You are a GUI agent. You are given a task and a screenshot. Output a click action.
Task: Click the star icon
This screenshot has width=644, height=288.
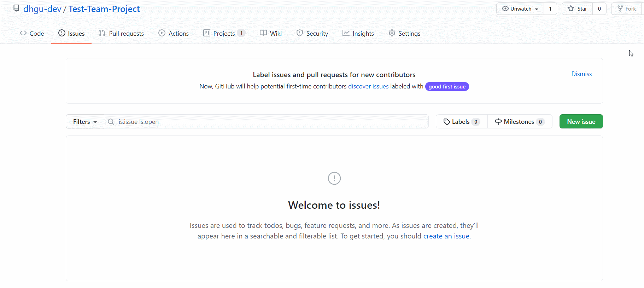click(571, 8)
